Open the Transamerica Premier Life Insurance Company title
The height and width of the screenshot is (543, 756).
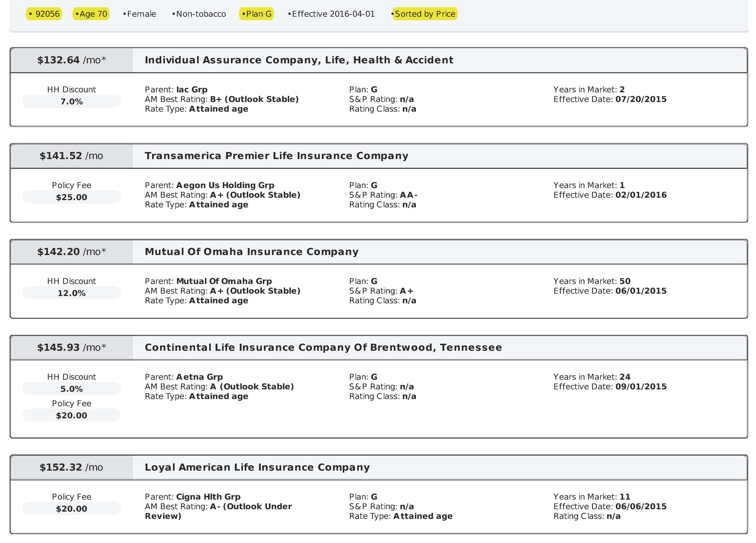pos(276,156)
